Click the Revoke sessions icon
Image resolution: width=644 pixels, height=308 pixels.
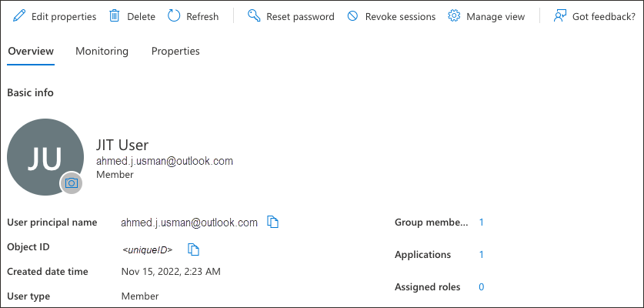coord(353,16)
